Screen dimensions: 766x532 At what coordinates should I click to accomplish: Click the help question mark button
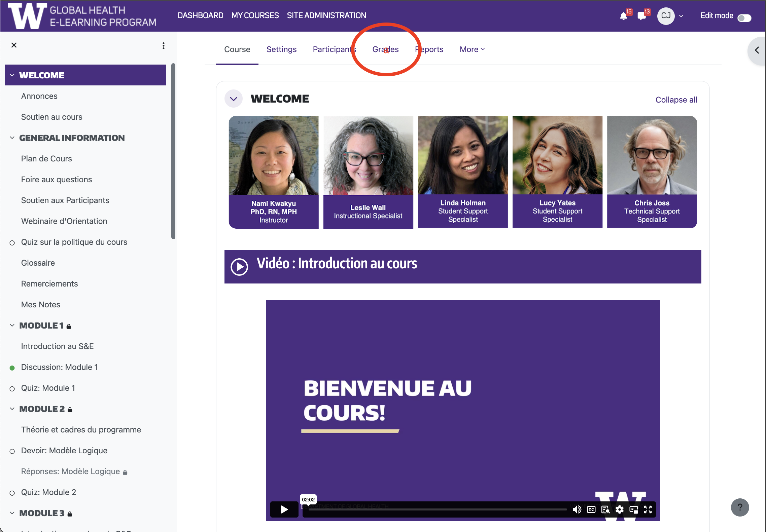(x=740, y=507)
